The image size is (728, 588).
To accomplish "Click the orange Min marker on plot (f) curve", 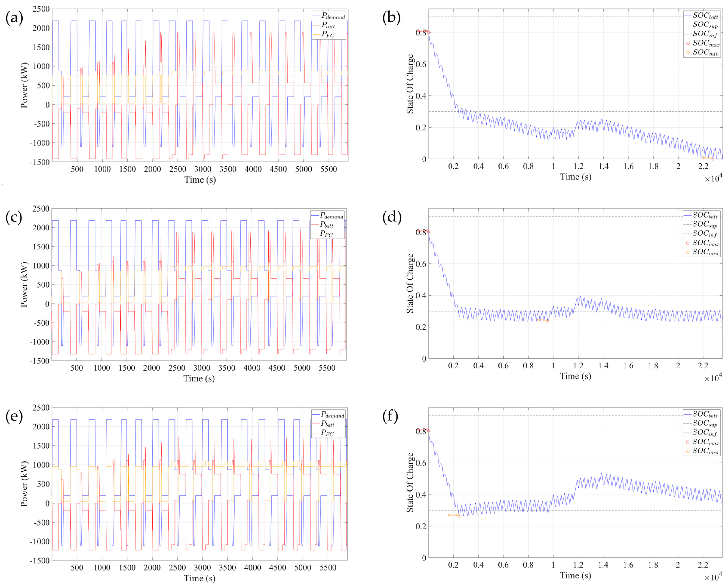I will click(459, 516).
